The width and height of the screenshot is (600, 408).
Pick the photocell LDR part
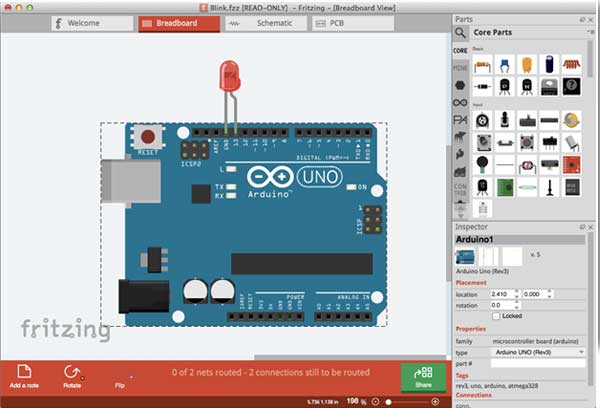(x=527, y=165)
